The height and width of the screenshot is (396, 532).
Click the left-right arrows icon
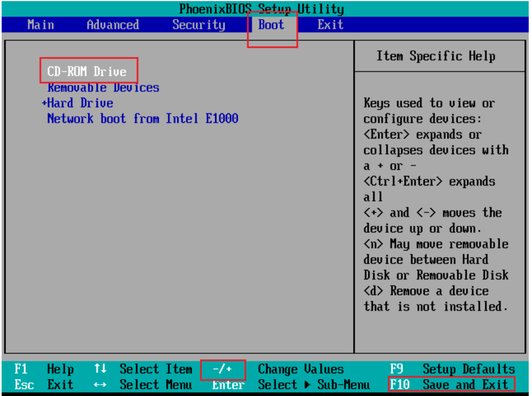click(x=100, y=385)
